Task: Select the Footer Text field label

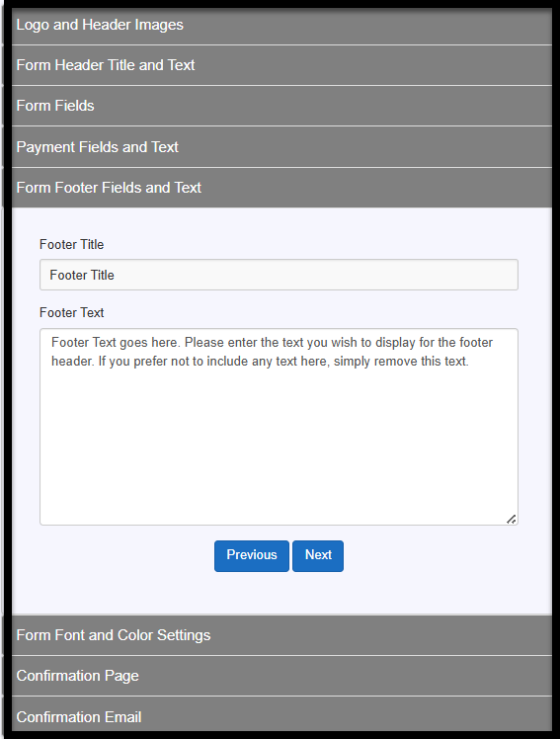Action: tap(71, 313)
